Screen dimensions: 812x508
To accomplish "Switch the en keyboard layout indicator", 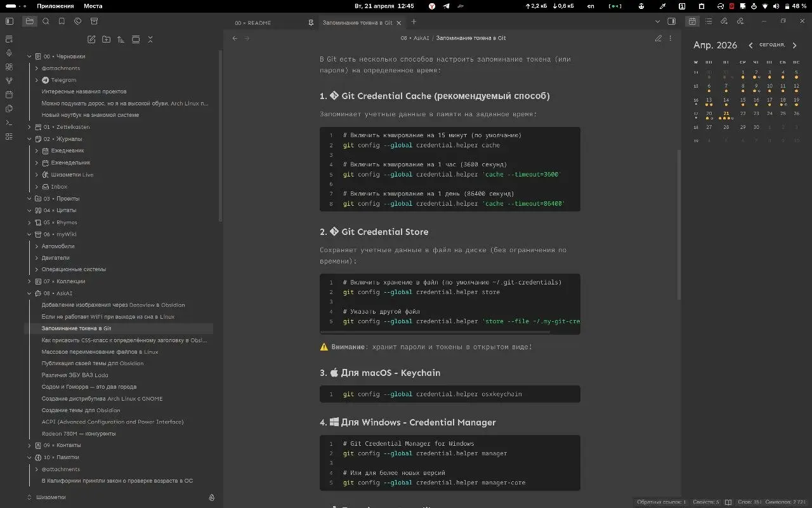I will point(591,6).
